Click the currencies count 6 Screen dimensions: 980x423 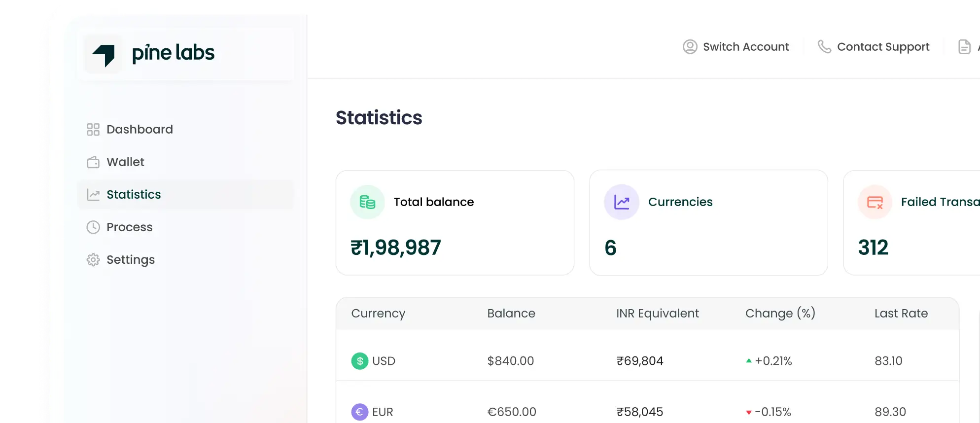(610, 247)
